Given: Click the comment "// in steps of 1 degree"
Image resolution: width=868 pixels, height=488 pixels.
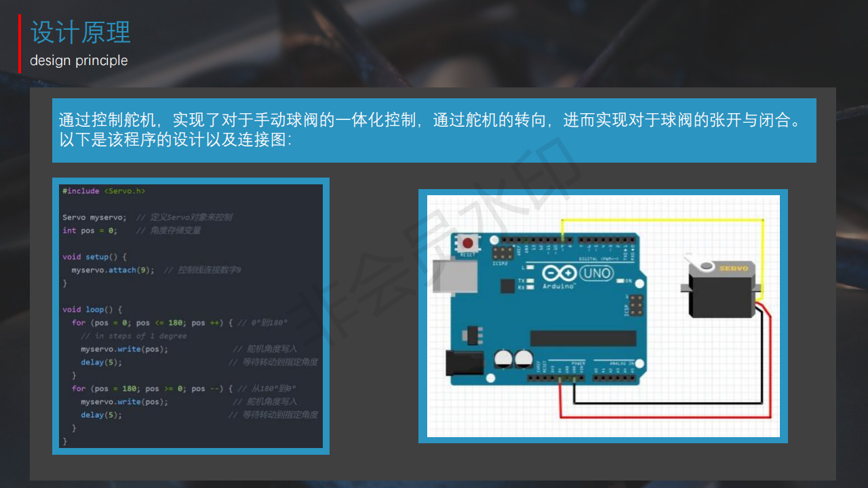Looking at the screenshot, I should tap(134, 335).
